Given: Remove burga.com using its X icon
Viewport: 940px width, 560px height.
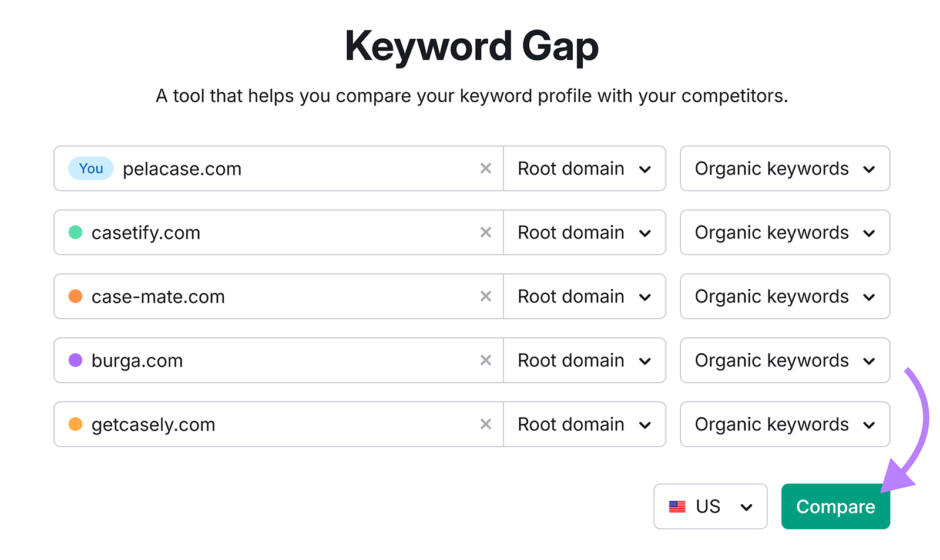Looking at the screenshot, I should (x=486, y=360).
